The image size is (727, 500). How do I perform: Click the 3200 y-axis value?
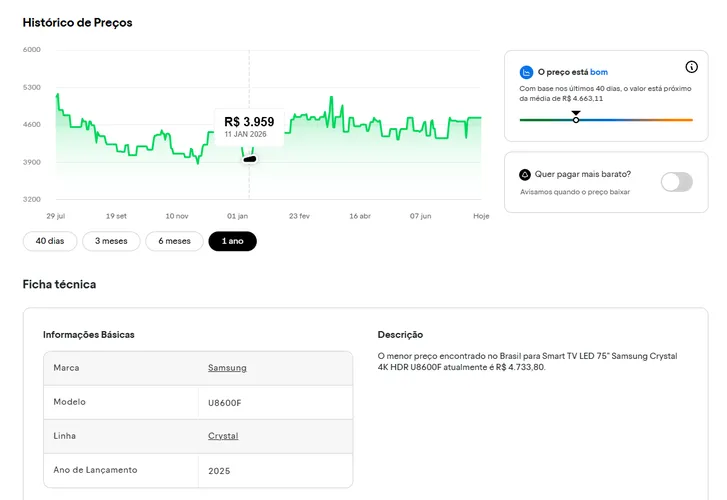(x=32, y=199)
